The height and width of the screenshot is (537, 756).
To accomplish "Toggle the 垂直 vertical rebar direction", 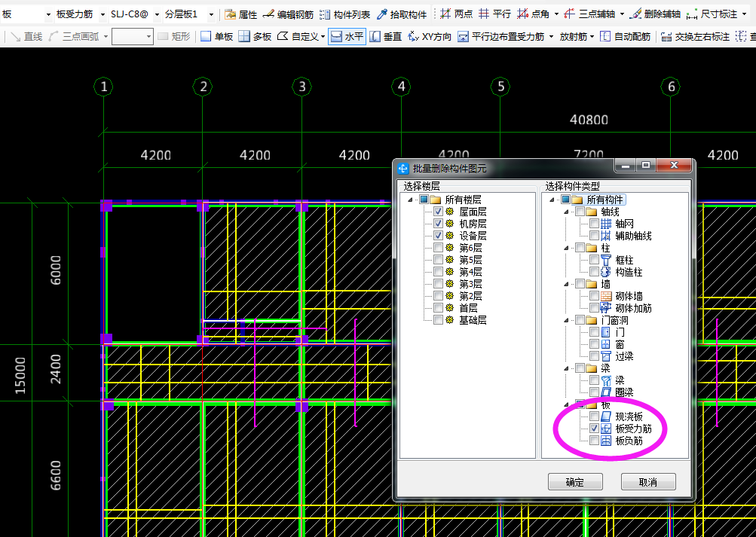I will click(386, 37).
